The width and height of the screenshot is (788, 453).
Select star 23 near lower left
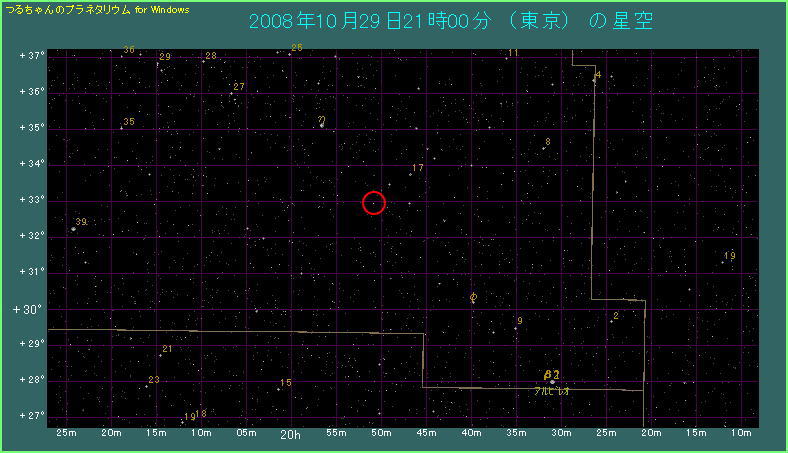146,386
